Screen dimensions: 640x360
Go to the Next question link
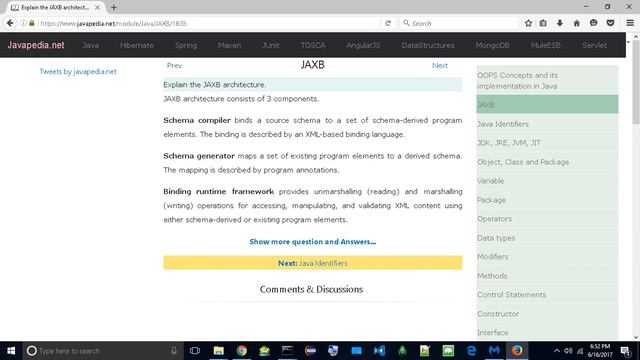(440, 65)
